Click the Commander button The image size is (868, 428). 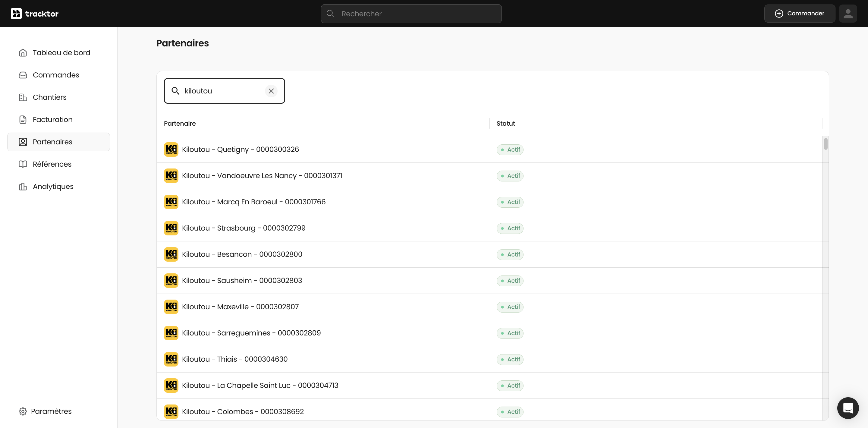(x=799, y=14)
